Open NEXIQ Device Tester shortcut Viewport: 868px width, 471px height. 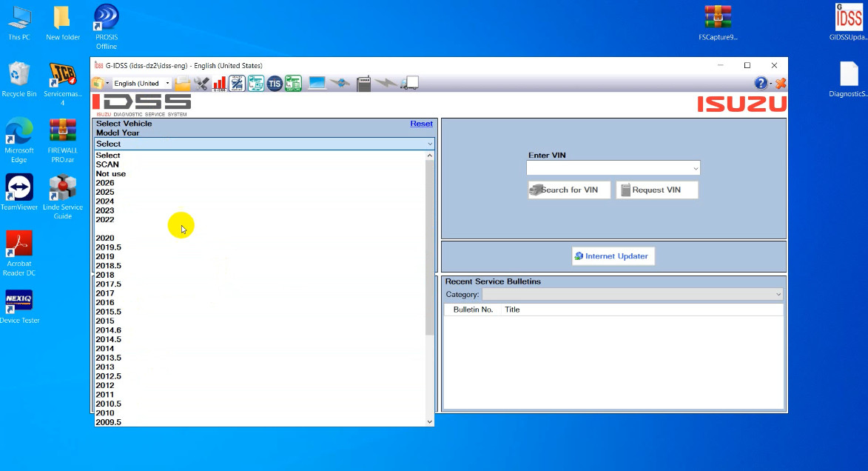[x=18, y=307]
